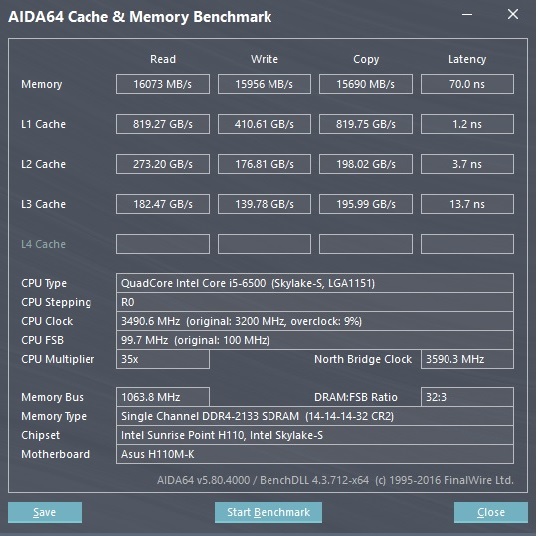This screenshot has width=538, height=536.
Task: Click North Bridge Clock value 3590.3 MHz
Action: click(x=467, y=359)
